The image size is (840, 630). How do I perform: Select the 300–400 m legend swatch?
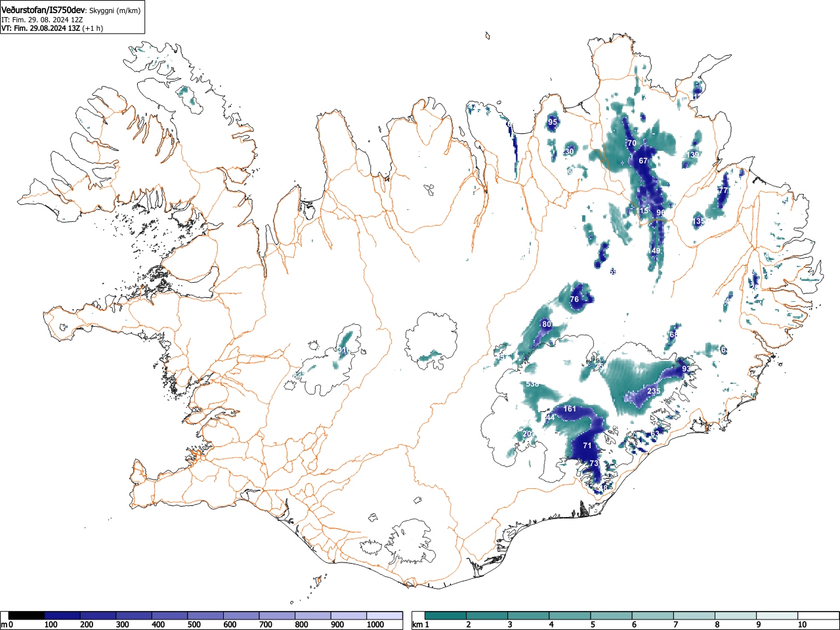point(134,616)
